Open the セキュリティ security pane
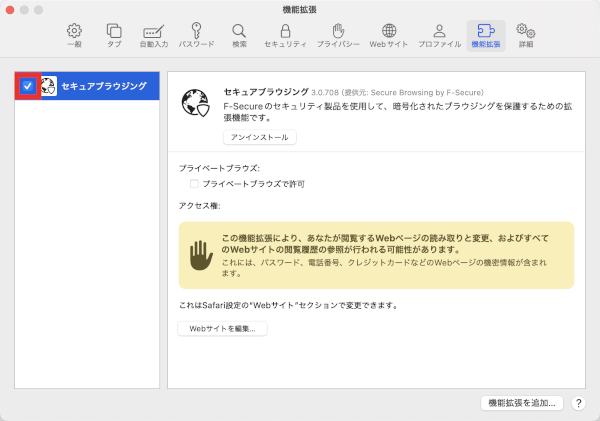The width and height of the screenshot is (600, 421). (285, 36)
